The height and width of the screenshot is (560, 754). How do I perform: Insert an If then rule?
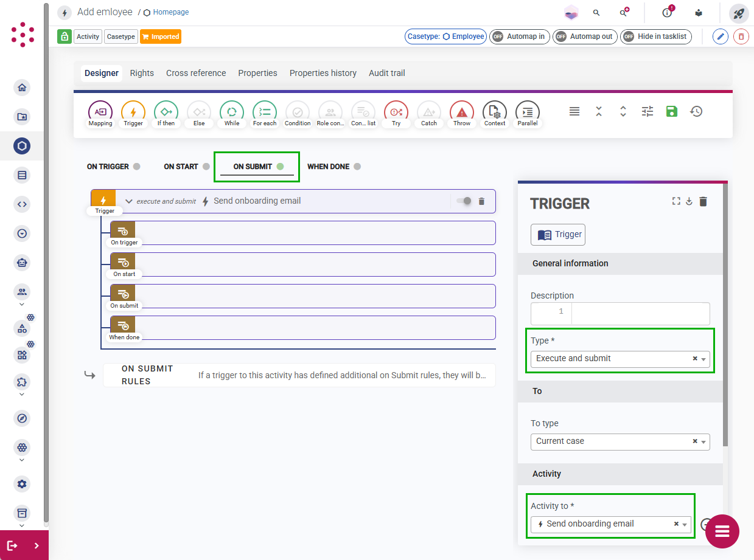[x=166, y=113]
